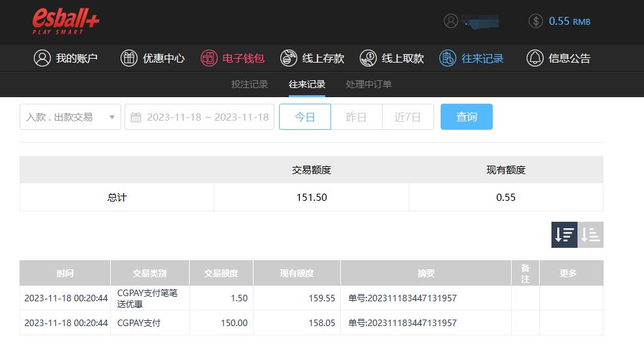This screenshot has height=345, width=644.
Task: Click the 151.50 total amount
Action: point(312,198)
